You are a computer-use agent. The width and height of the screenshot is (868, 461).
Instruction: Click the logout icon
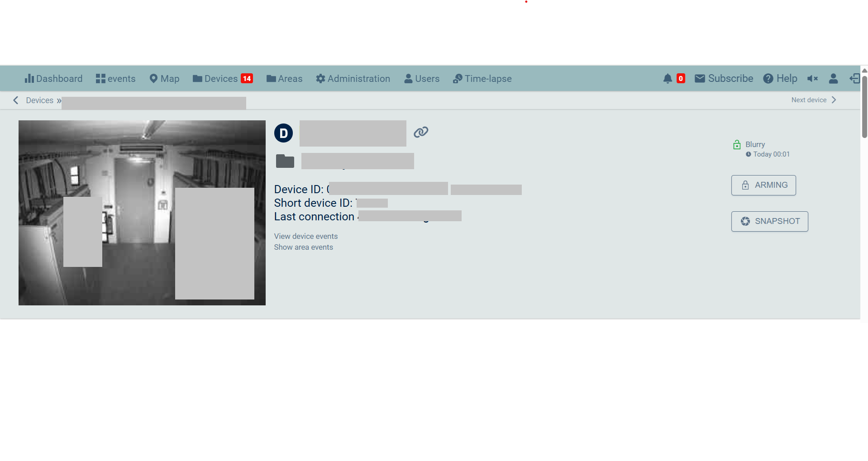click(854, 79)
